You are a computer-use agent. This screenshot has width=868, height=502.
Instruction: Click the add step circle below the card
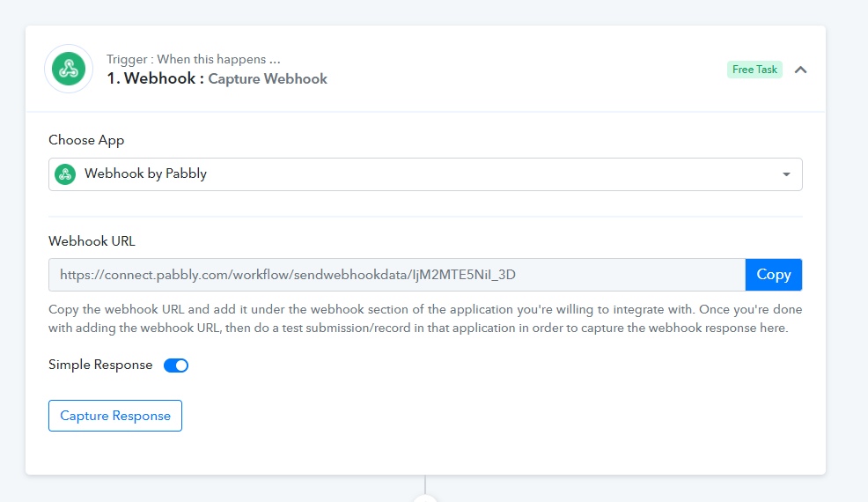425,498
